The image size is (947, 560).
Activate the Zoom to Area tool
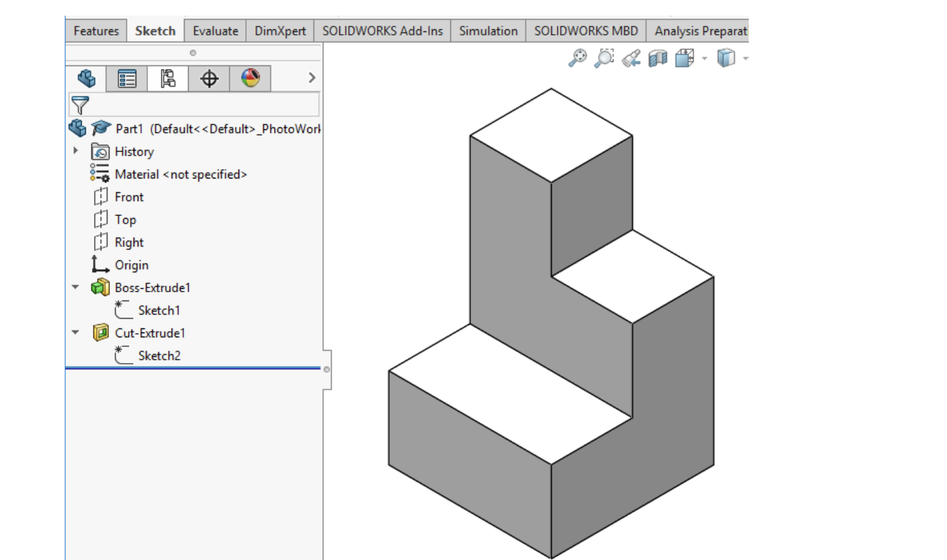coord(604,59)
